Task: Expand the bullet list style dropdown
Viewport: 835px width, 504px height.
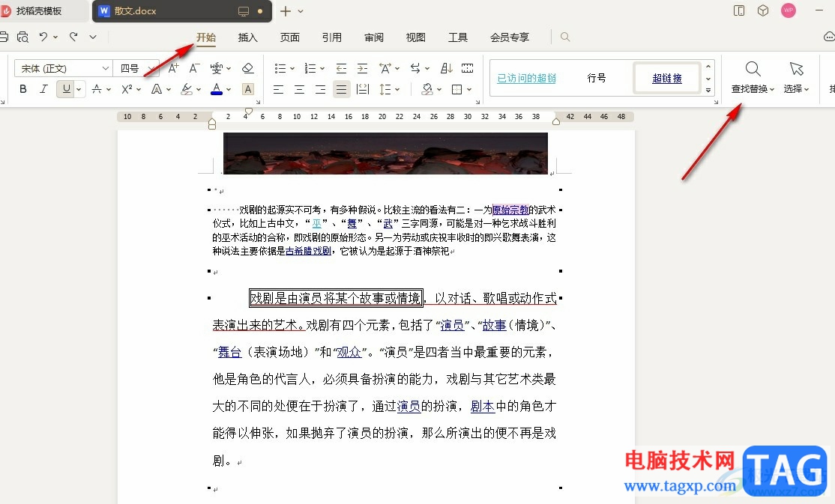Action: tap(292, 69)
